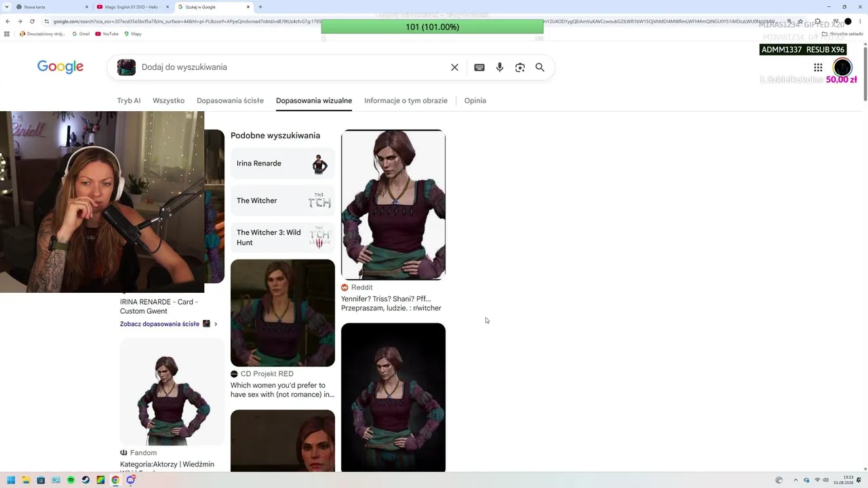Viewport: 868px width, 488px height.
Task: Open Chrome from the taskbar
Action: click(x=115, y=481)
